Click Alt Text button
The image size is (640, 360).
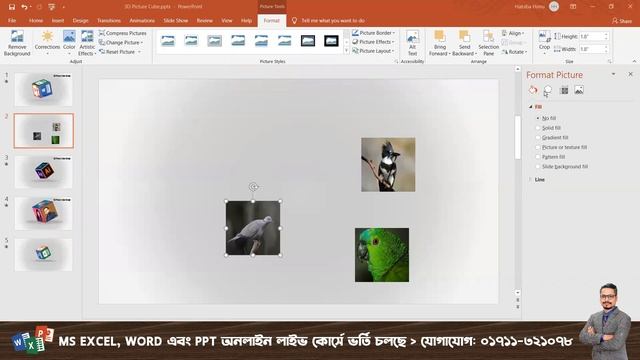pyautogui.click(x=412, y=43)
